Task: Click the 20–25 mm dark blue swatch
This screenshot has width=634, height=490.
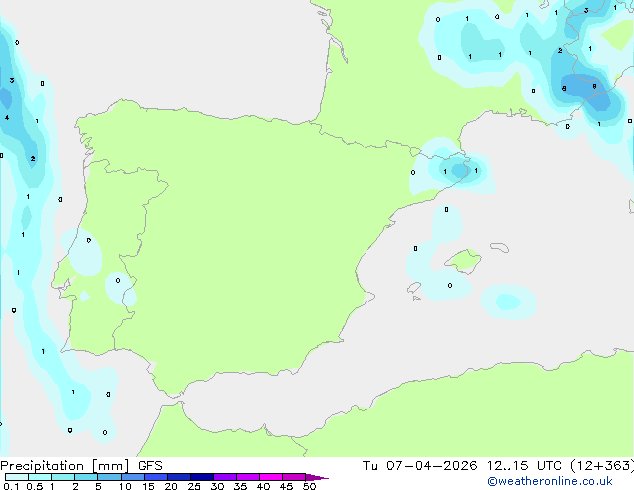Action: (x=179, y=477)
